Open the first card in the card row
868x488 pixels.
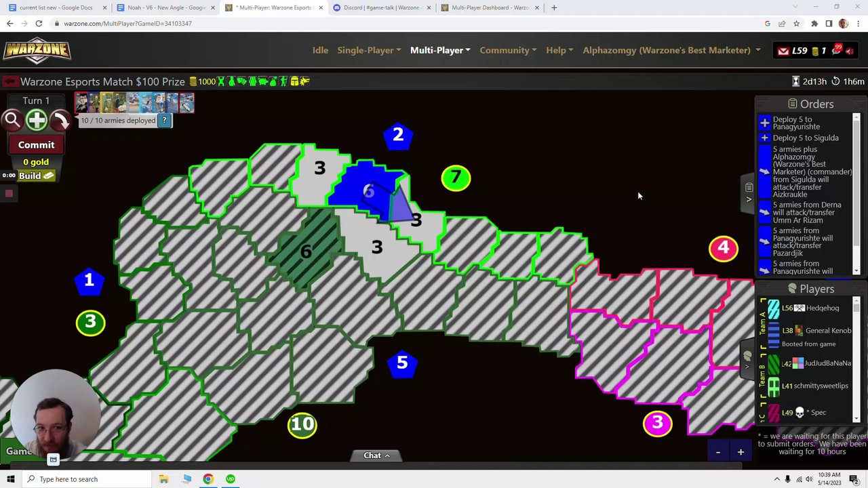tap(81, 102)
